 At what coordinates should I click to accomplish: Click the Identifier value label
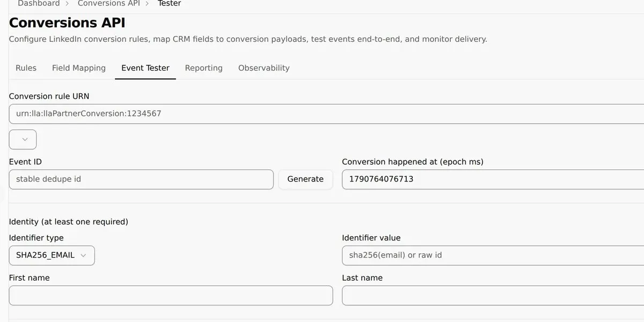pyautogui.click(x=371, y=238)
